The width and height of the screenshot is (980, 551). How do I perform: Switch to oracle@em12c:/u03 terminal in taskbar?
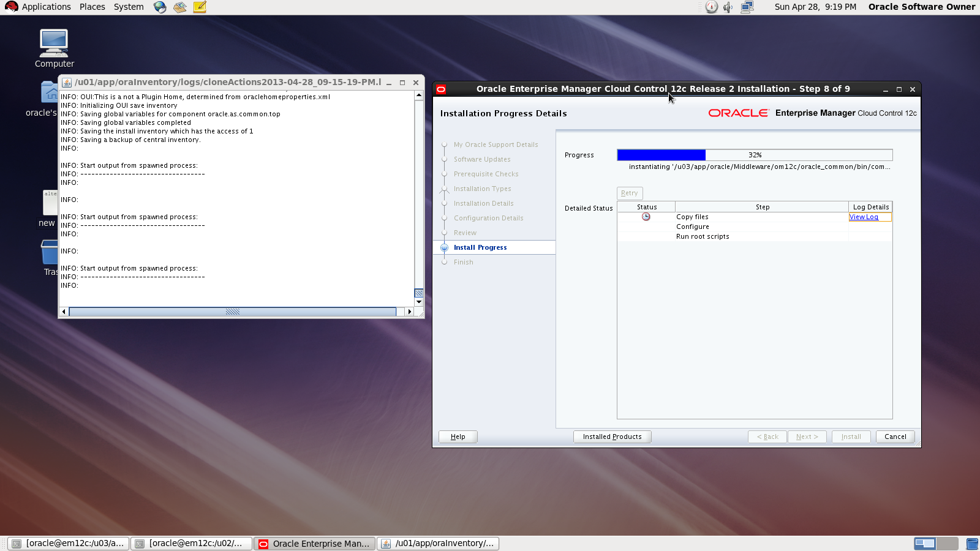(x=69, y=543)
